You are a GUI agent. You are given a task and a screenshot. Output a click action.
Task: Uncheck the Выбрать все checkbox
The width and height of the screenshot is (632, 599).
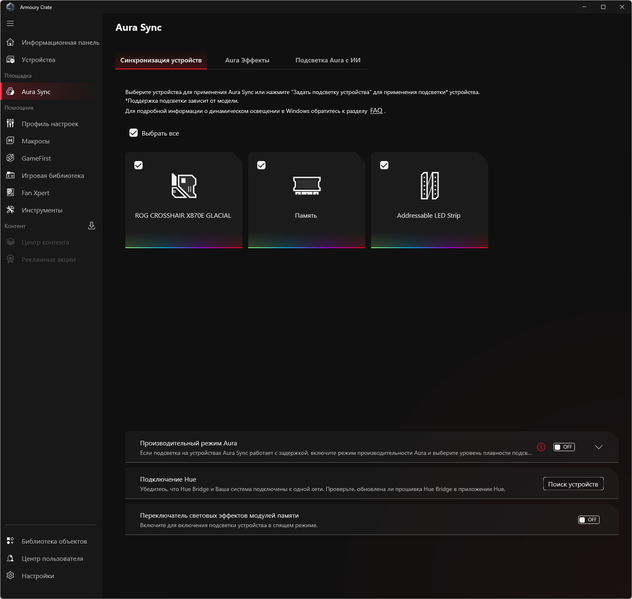pos(133,133)
